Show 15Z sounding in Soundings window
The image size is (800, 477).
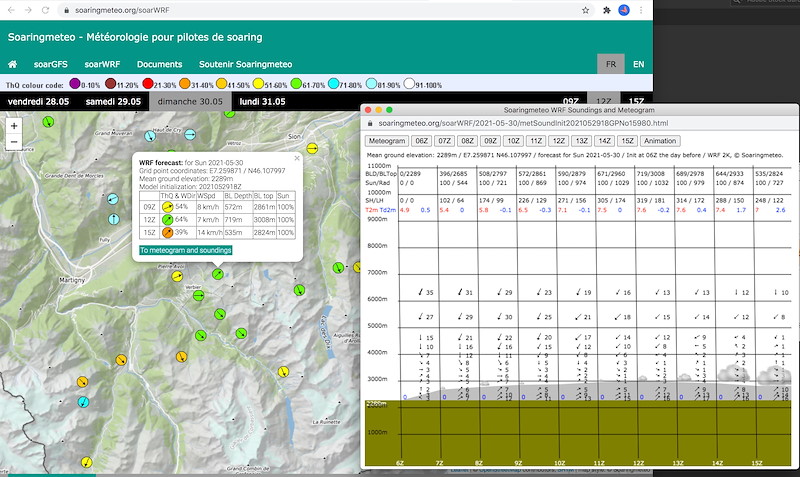628,141
